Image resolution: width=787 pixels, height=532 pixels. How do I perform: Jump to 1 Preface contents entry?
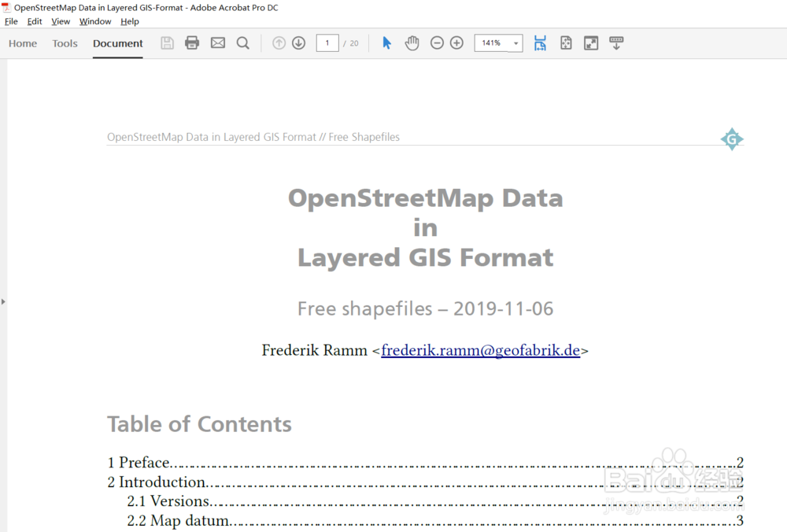pyautogui.click(x=425, y=462)
